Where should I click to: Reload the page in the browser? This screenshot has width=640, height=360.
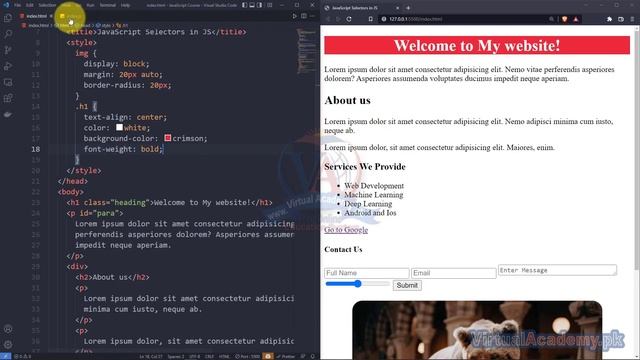349,19
